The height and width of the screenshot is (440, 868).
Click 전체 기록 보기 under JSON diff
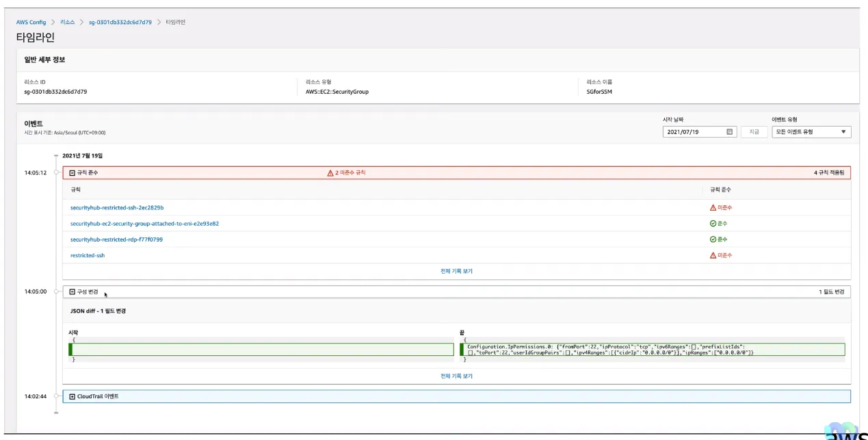click(456, 376)
